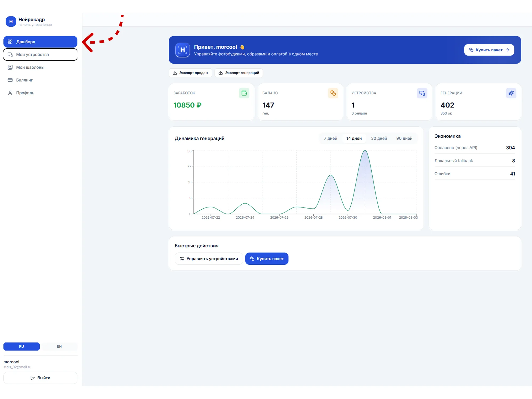Screen dimensions: 532x399
Task: Select RU language toggle
Action: [22, 346]
